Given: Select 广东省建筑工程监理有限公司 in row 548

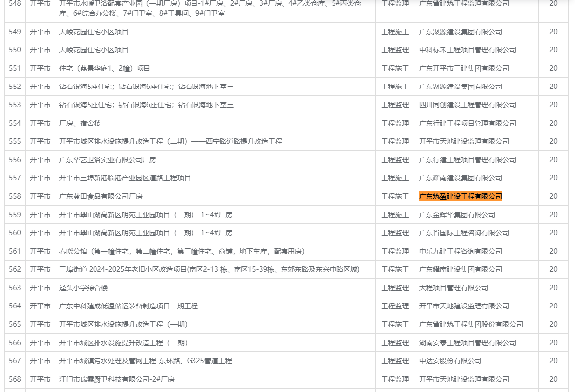Looking at the screenshot, I should (464, 4).
